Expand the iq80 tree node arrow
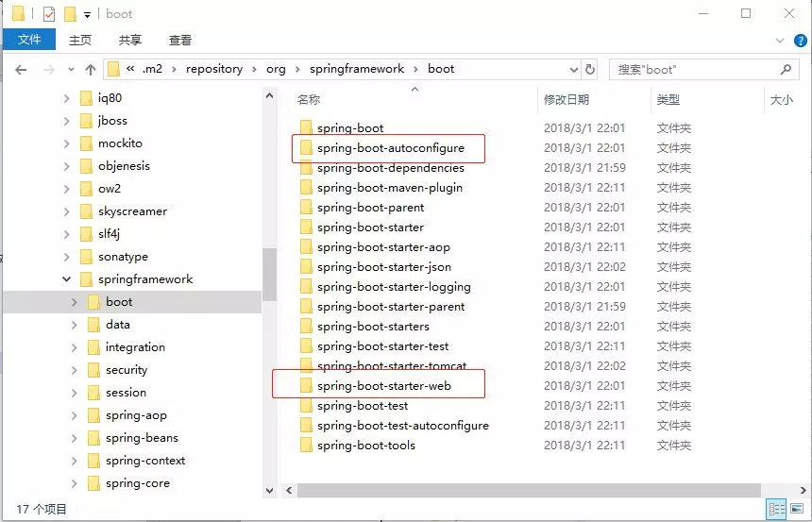 [66, 98]
